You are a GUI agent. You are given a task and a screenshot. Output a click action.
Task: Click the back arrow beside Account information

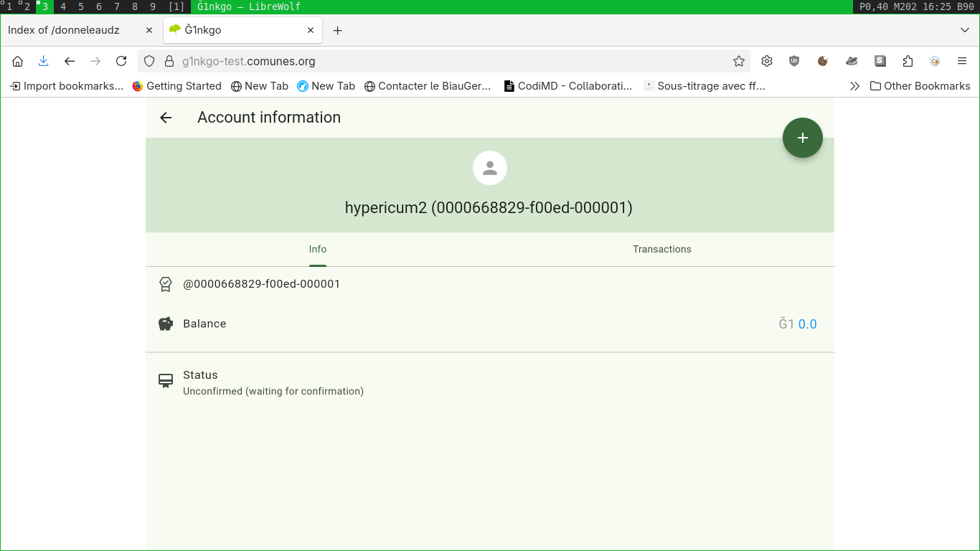tap(166, 118)
